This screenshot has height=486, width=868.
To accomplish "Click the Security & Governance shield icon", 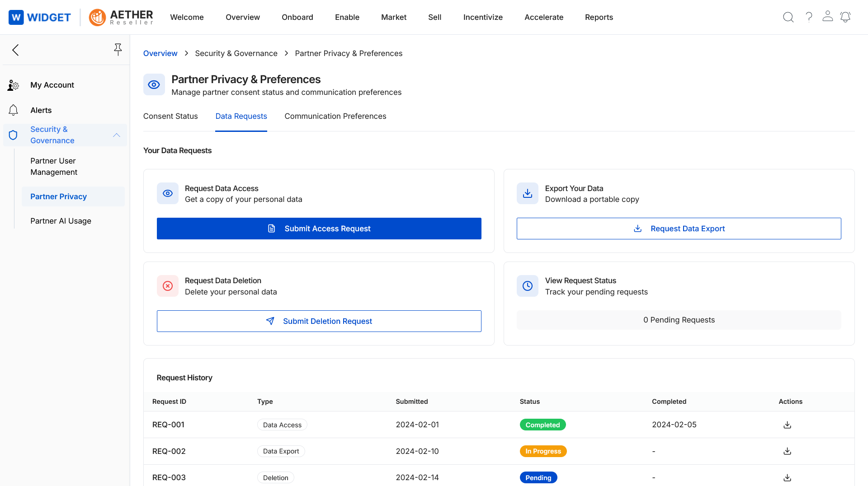I will (x=13, y=135).
